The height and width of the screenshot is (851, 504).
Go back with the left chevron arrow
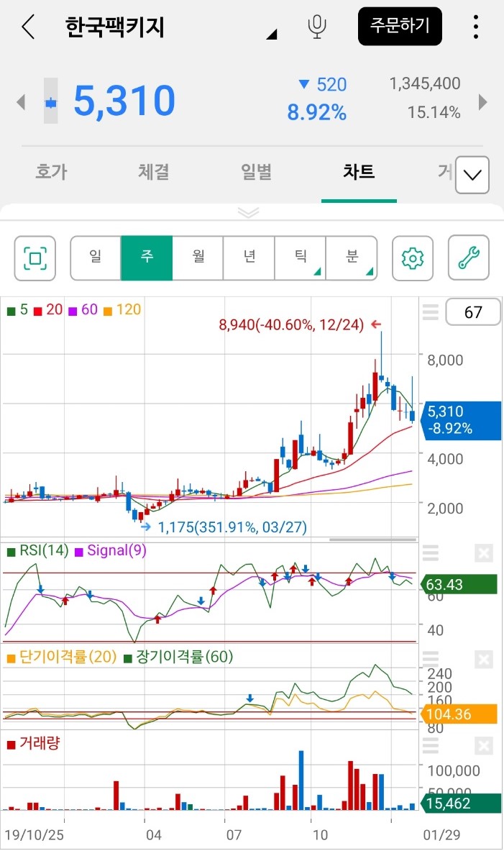point(28,27)
